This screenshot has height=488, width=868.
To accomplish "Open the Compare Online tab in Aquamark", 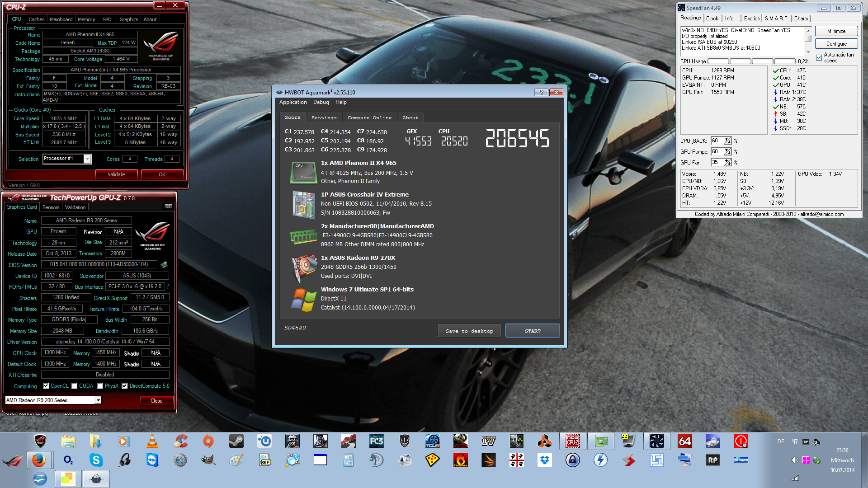I will point(369,117).
